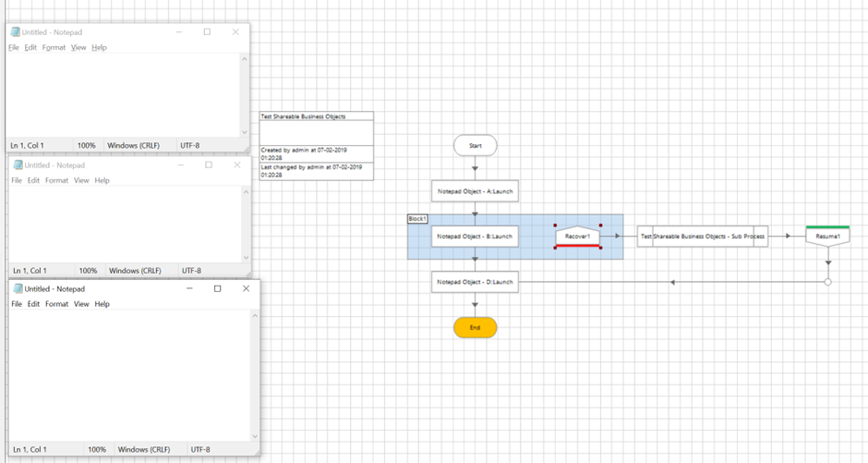Click 'Windows (CRLF)' in middle Notepad status bar
The width and height of the screenshot is (868, 463).
coord(135,271)
